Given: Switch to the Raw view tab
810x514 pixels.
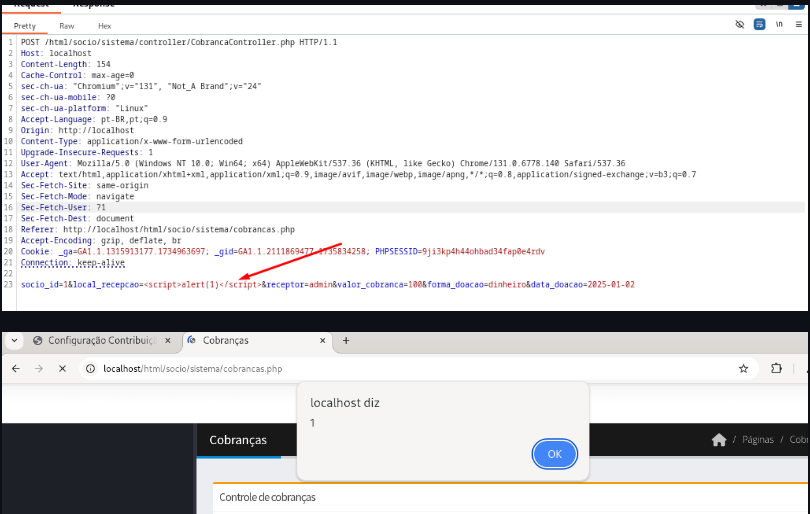Looking at the screenshot, I should (67, 26).
